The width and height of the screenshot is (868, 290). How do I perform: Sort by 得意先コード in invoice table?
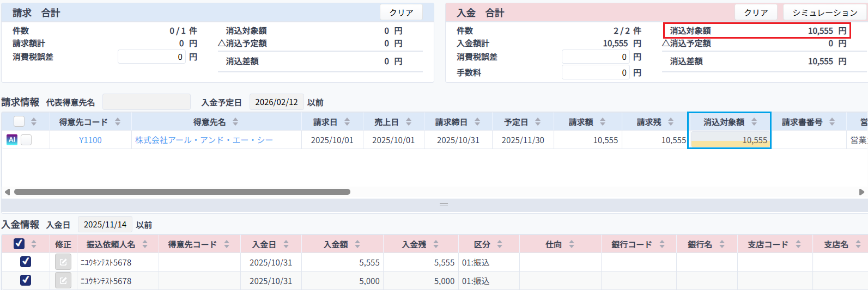pos(118,122)
